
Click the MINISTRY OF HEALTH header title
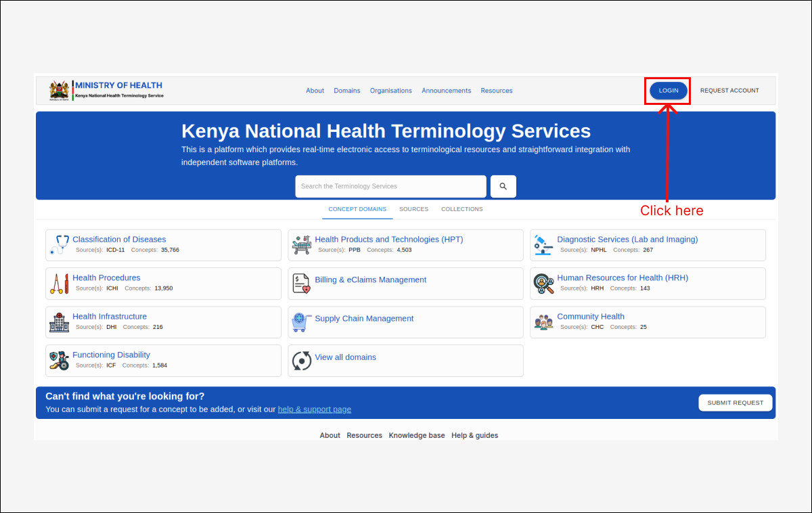pos(119,85)
